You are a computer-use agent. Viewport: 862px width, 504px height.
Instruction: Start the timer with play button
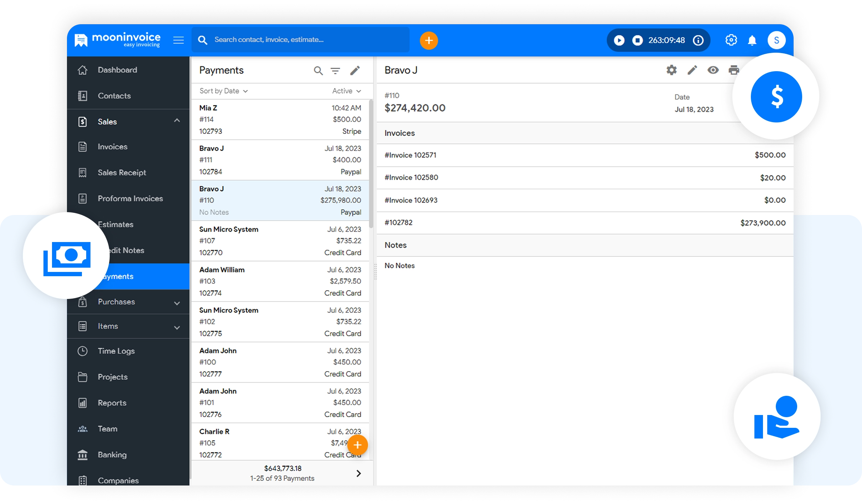(619, 41)
